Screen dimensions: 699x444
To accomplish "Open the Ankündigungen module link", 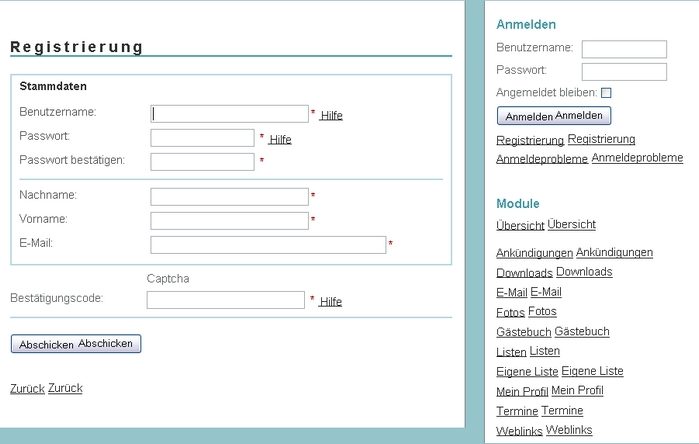I will pos(575,253).
